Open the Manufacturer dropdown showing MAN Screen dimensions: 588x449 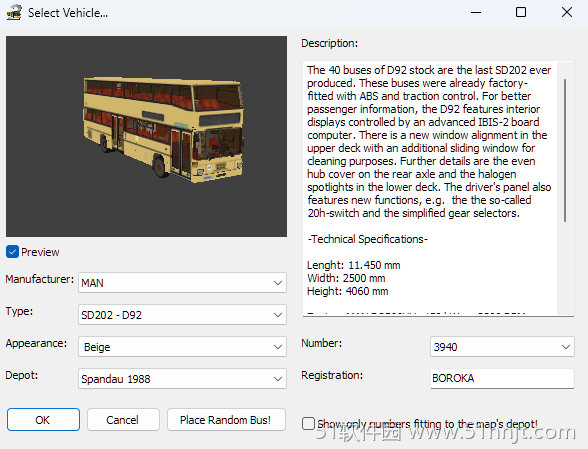pyautogui.click(x=182, y=282)
